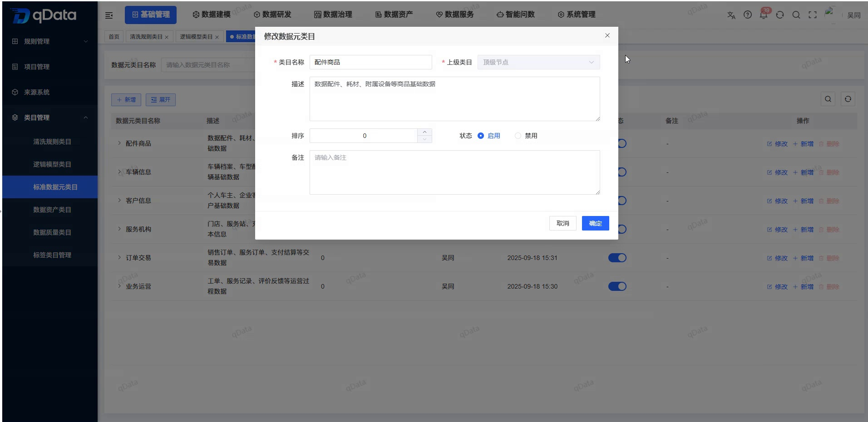Click 新增 link for 业务运营 row
The height and width of the screenshot is (422, 868).
tap(803, 287)
